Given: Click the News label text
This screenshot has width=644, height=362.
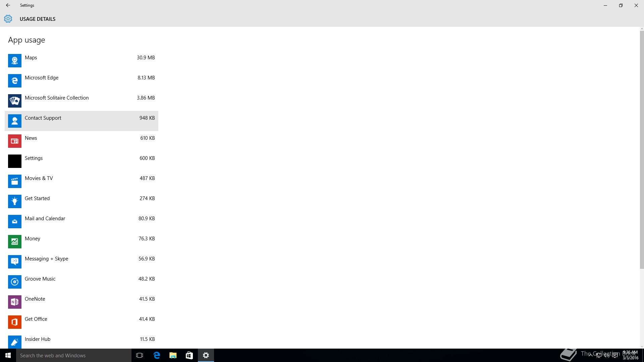Looking at the screenshot, I should click(x=31, y=138).
